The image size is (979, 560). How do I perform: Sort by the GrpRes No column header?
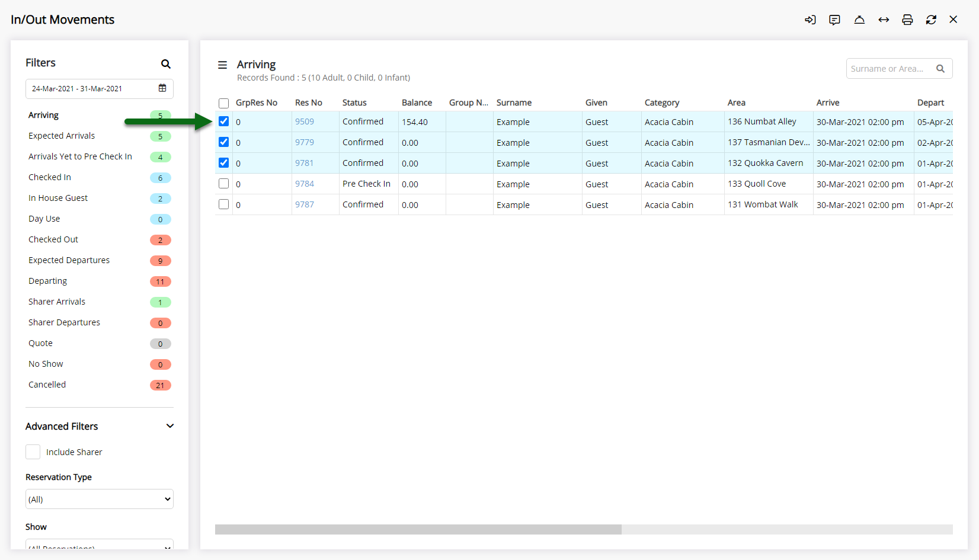click(257, 103)
